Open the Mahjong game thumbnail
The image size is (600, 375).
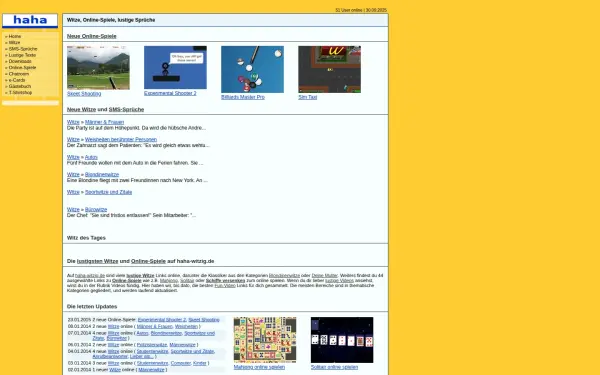point(265,340)
